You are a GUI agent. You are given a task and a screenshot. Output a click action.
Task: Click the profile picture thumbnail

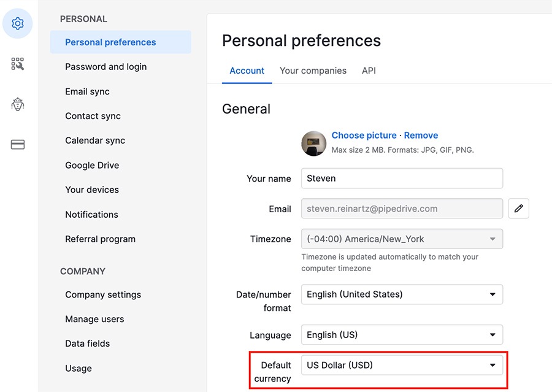click(313, 144)
